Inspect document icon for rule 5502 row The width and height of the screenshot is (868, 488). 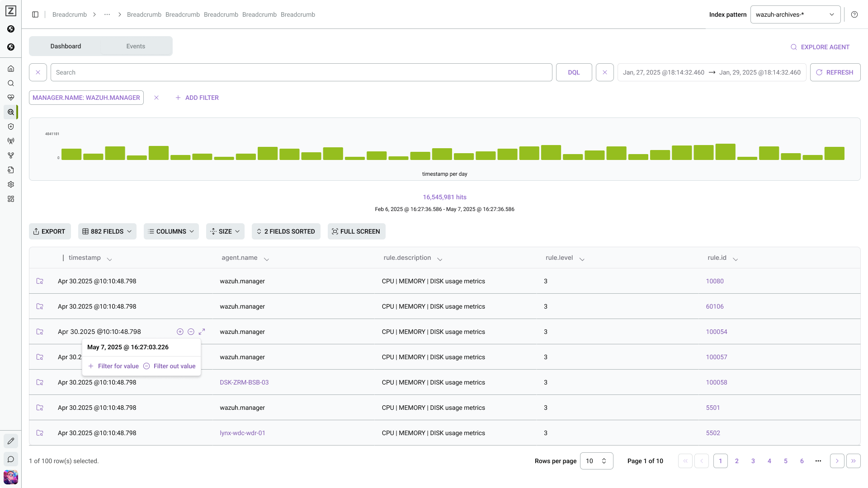coord(40,433)
